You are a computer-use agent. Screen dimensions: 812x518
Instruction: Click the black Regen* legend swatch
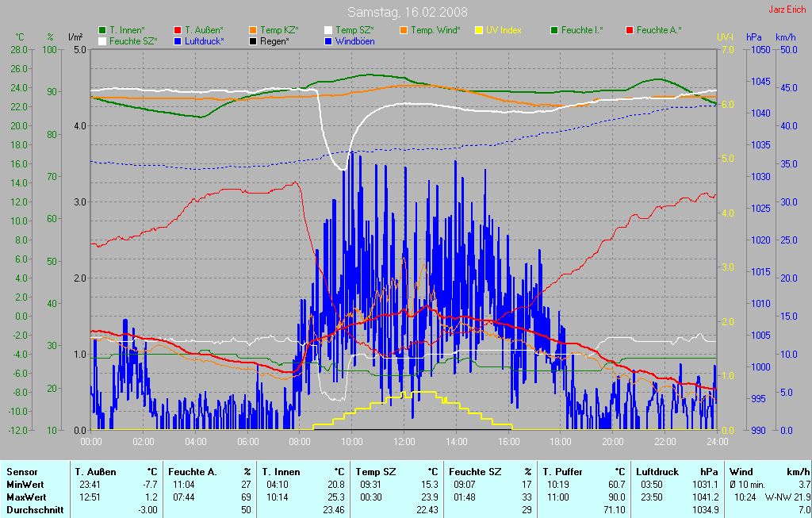pyautogui.click(x=253, y=41)
